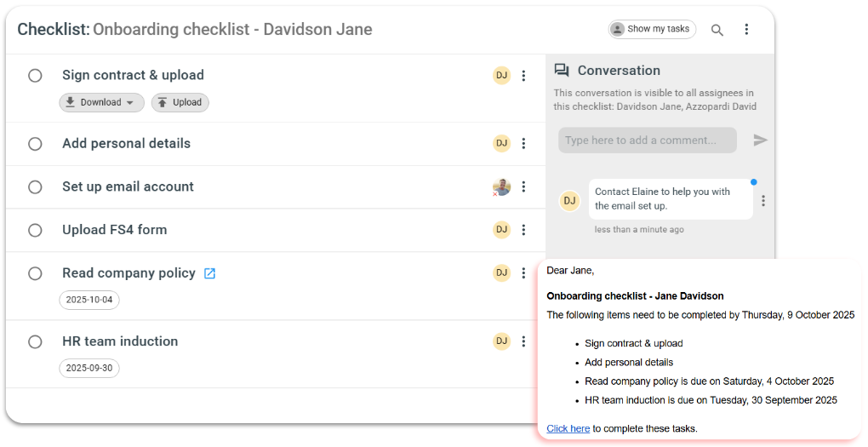The height and width of the screenshot is (447, 868).
Task: Mark Sign contract & upload as complete
Action: [35, 76]
